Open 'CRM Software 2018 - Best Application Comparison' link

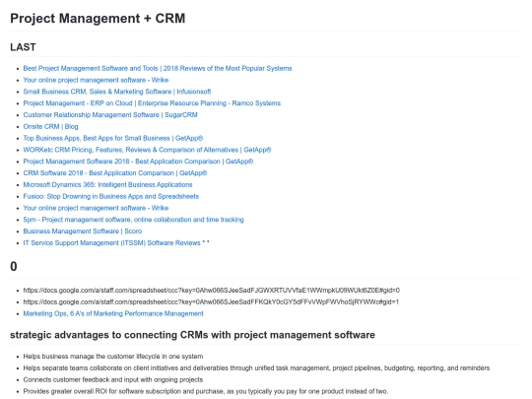coord(115,173)
